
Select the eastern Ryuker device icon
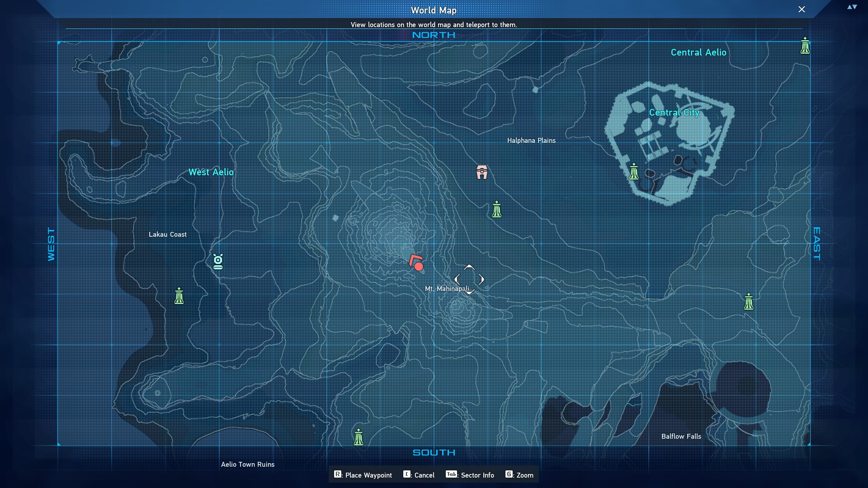[x=749, y=302]
